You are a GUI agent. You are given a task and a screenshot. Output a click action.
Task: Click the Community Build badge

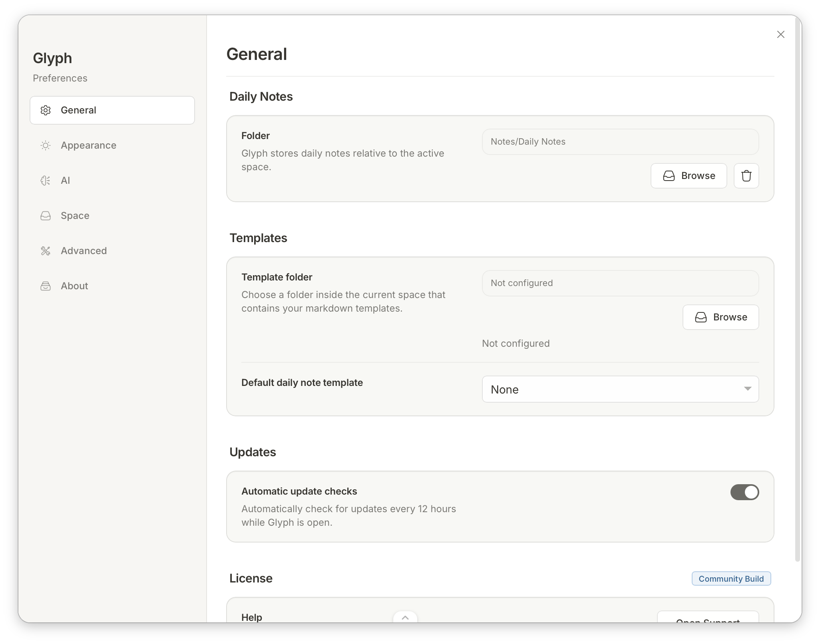[x=731, y=578]
